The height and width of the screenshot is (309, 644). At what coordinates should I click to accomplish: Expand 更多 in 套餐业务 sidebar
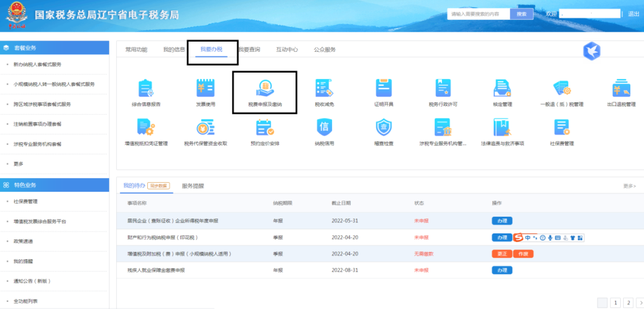[18, 164]
